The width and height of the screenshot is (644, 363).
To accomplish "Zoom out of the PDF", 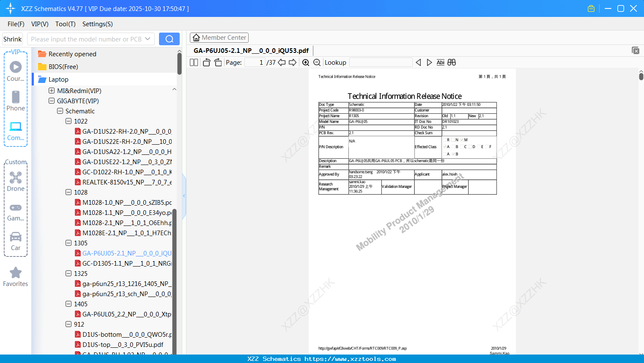I will (x=317, y=62).
